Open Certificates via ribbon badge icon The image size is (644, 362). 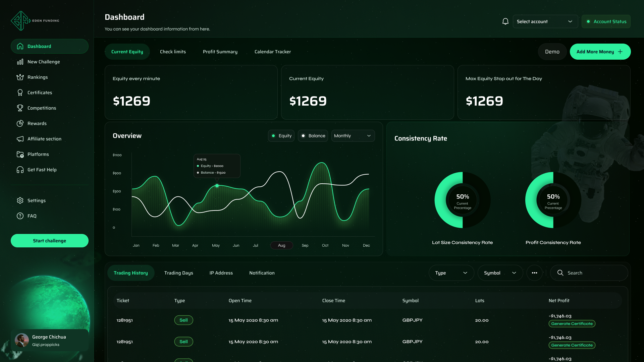point(20,93)
